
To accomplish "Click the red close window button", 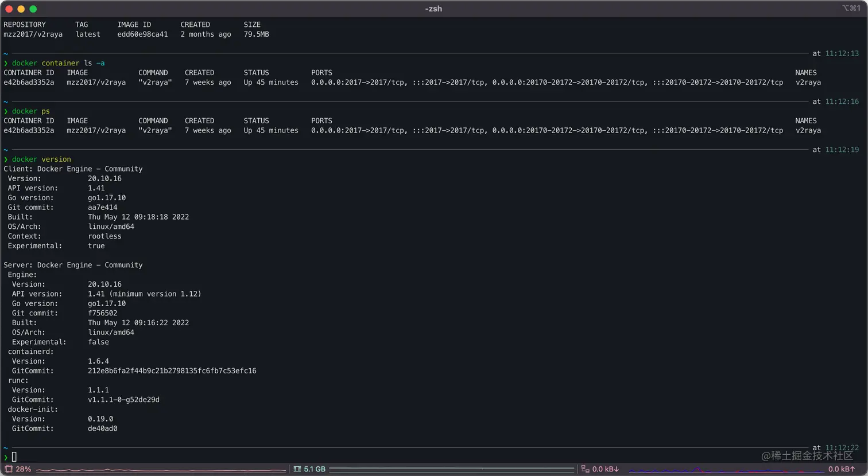I will [x=9, y=9].
